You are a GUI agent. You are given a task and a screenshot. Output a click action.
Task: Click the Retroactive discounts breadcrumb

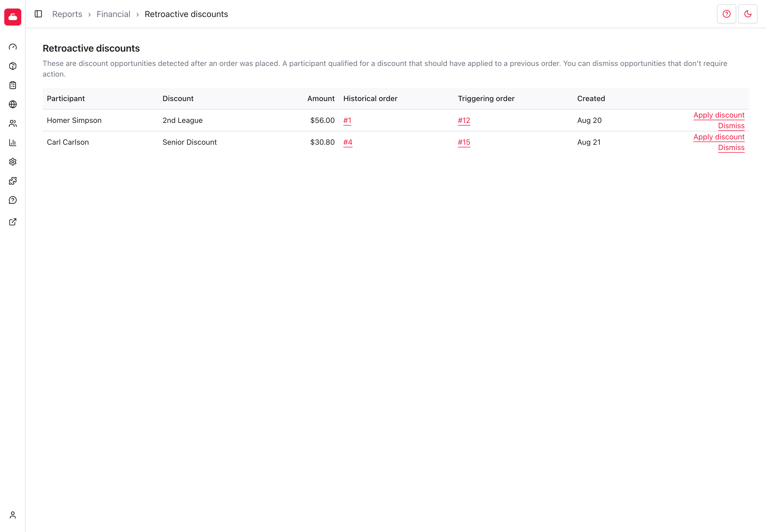pos(186,14)
